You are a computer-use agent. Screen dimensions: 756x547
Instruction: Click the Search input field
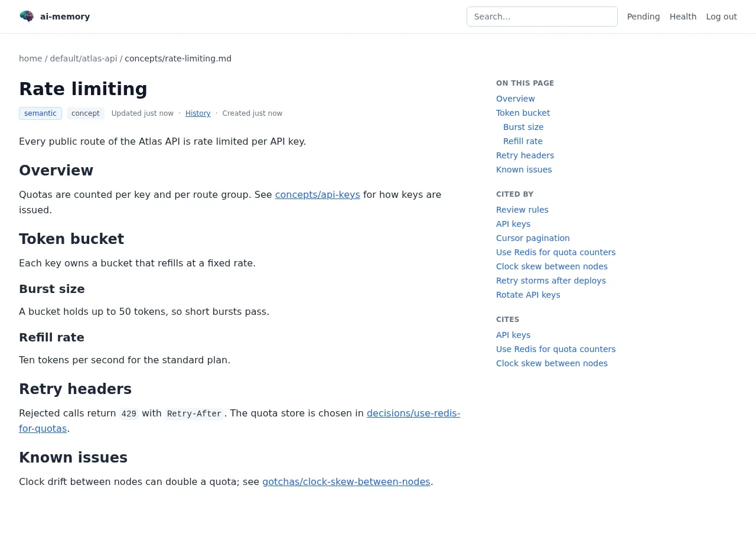542,17
